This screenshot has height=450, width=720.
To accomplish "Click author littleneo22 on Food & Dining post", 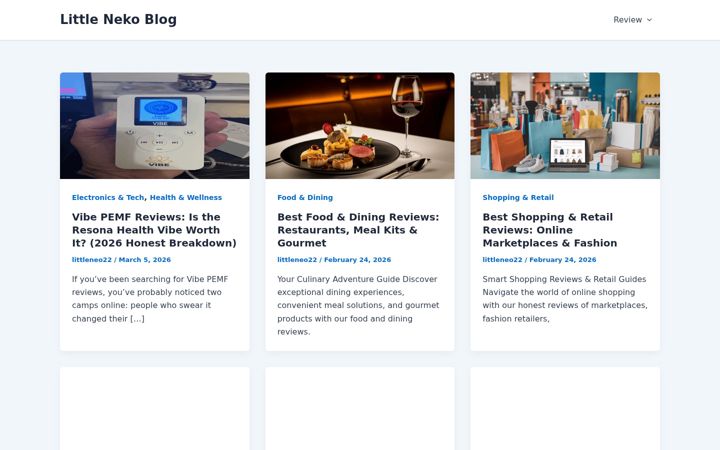I will pos(297,259).
